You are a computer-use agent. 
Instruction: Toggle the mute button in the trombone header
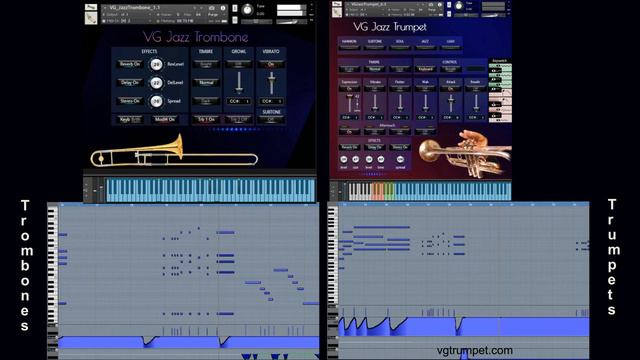(235, 20)
